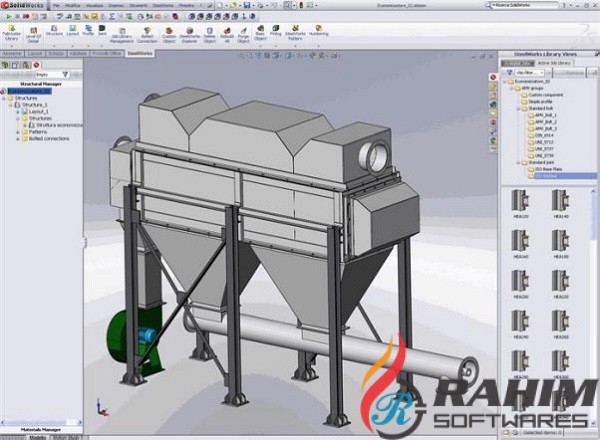The width and height of the screenshot is (600, 440).
Task: Select the Fitting tool
Action: click(x=276, y=31)
